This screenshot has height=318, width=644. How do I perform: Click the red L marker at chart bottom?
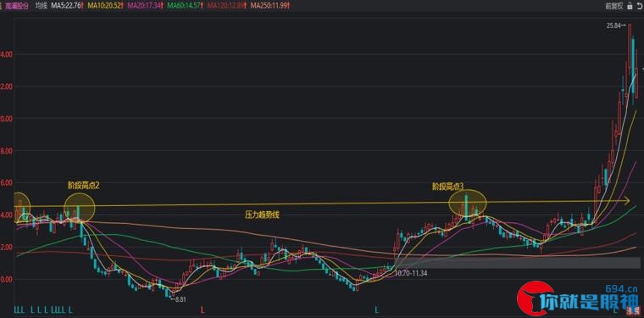[203, 310]
